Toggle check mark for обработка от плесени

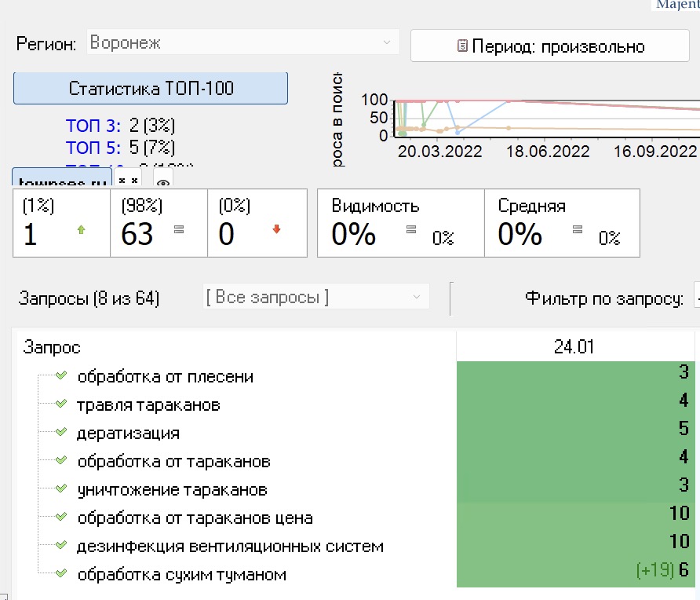coord(62,376)
